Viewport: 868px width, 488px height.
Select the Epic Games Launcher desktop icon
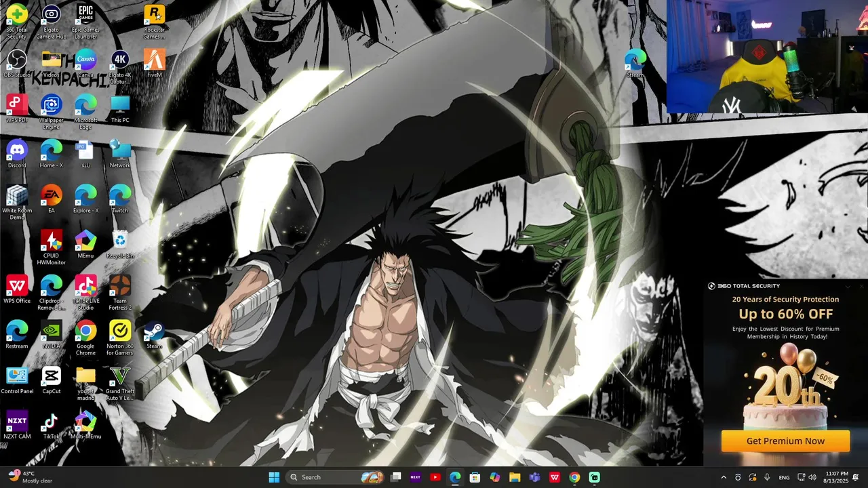pyautogui.click(x=85, y=22)
